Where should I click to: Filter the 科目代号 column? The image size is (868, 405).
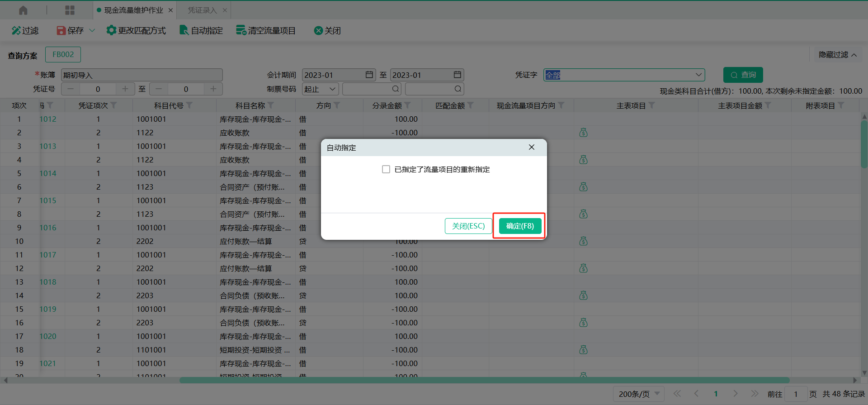[189, 105]
